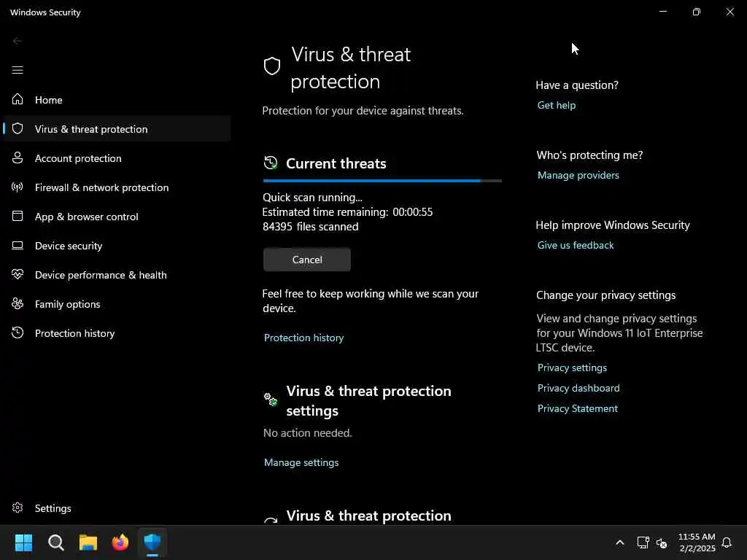Go to the Home section

coord(117,99)
